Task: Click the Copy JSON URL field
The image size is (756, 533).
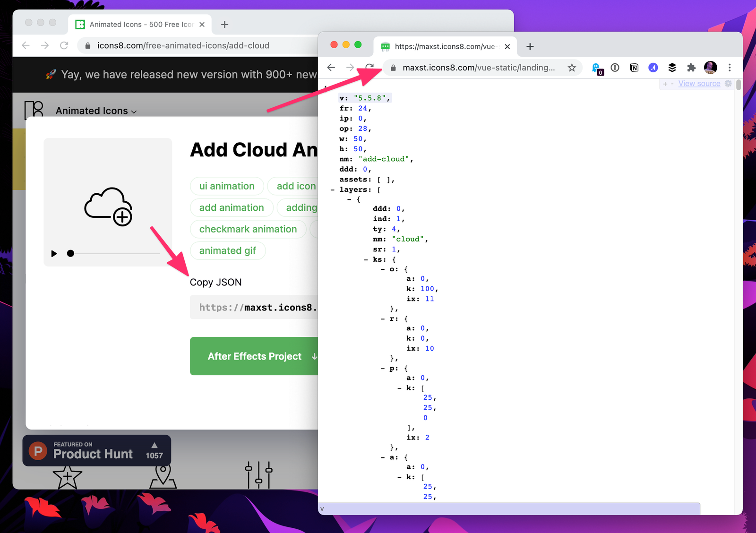Action: (254, 307)
